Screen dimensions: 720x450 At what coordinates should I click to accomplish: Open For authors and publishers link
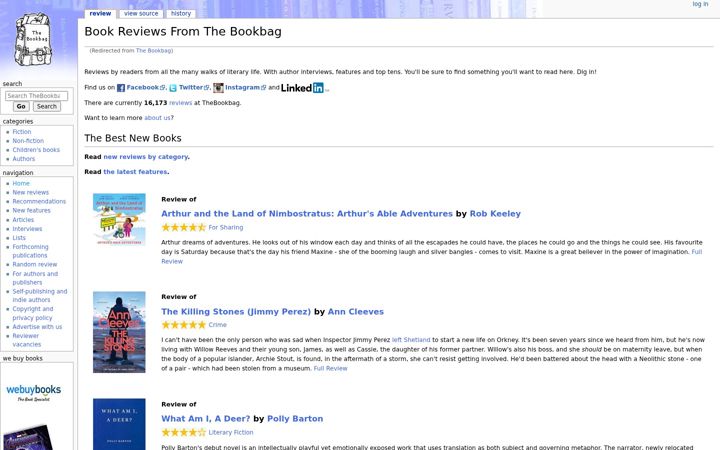click(35, 278)
